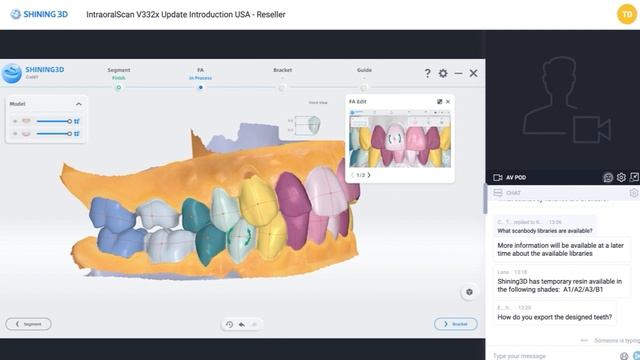Open AV POD chat bubble icon

(x=608, y=178)
